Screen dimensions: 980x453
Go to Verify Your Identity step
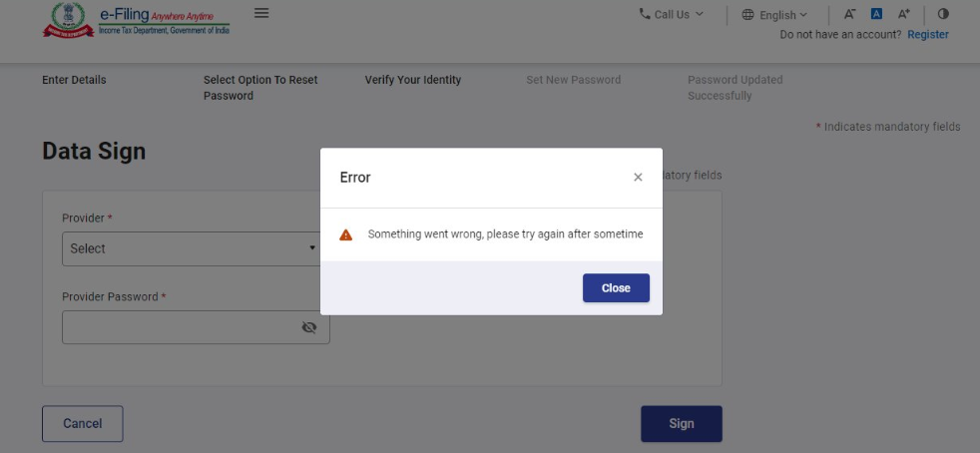coord(413,80)
